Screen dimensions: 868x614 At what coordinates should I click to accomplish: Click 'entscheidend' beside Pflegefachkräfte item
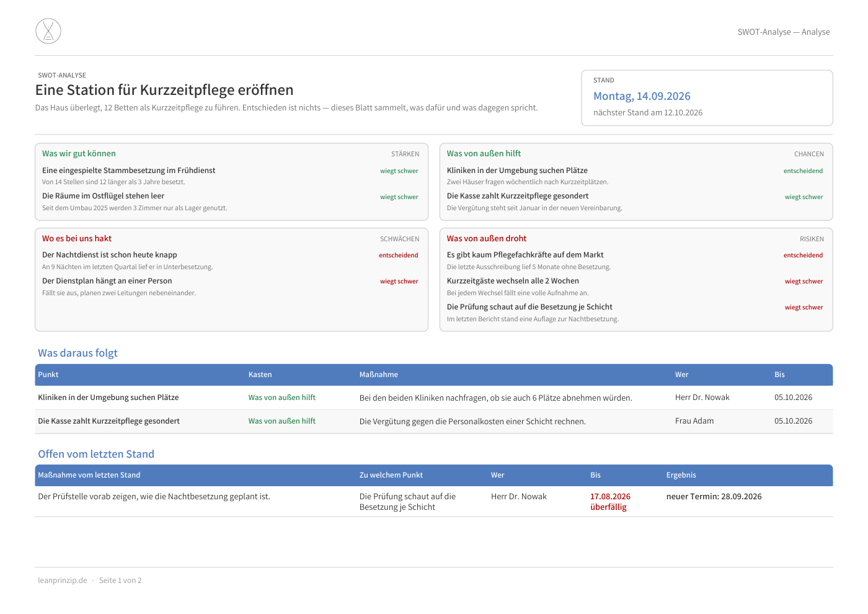click(x=803, y=256)
